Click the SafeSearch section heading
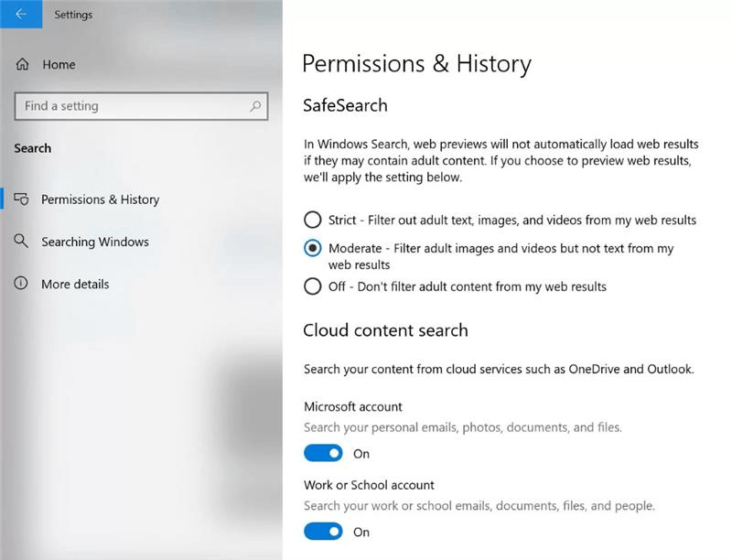Screen dimensions: 732x560 click(x=344, y=105)
